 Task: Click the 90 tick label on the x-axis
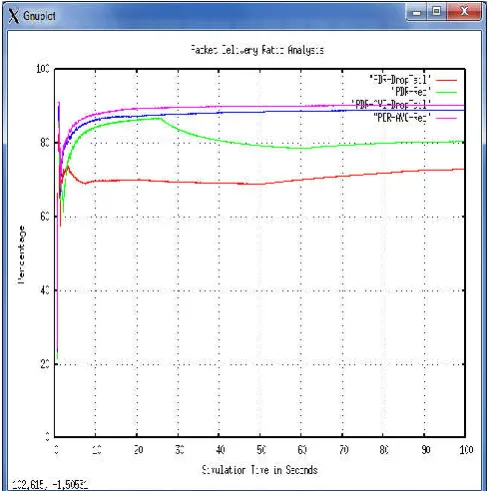click(x=426, y=450)
